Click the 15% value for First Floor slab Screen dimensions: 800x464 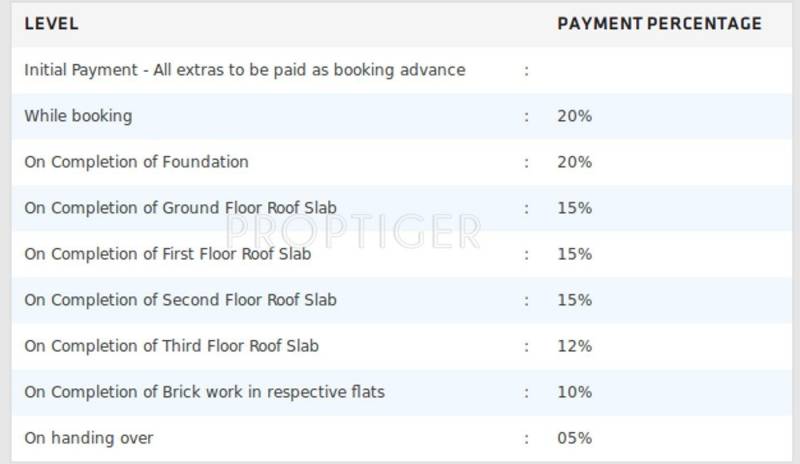coord(575,254)
